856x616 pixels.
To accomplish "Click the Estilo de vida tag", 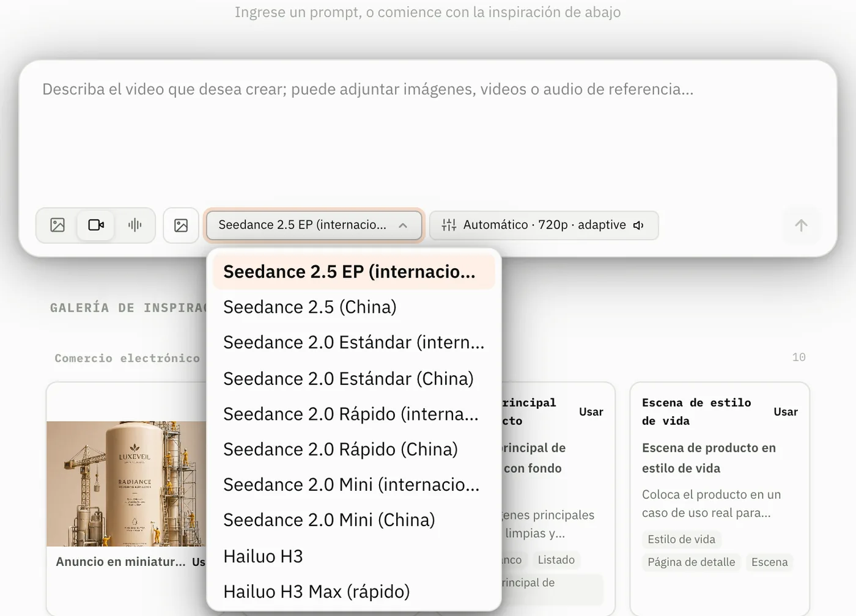I will [681, 540].
